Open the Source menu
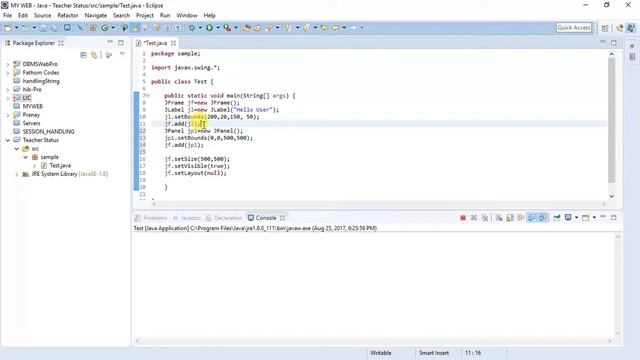Screen dimensions: 640x360 (x=42, y=16)
